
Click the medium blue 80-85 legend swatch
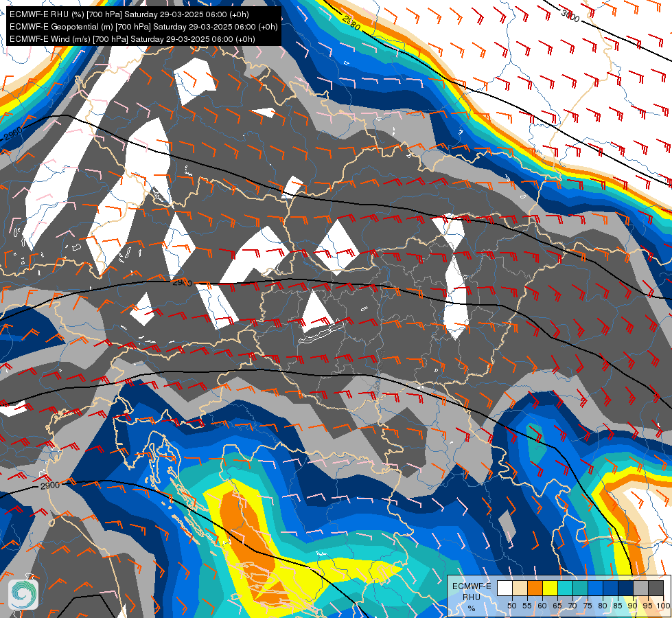[610, 588]
